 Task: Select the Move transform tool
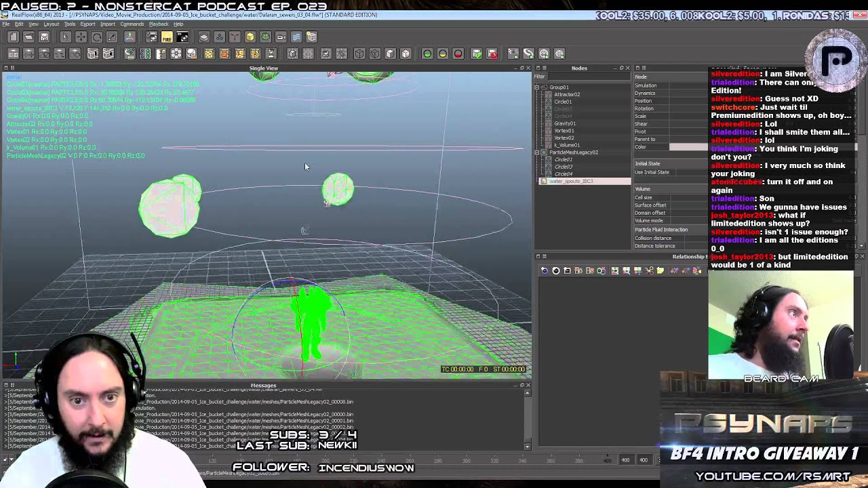click(81, 37)
